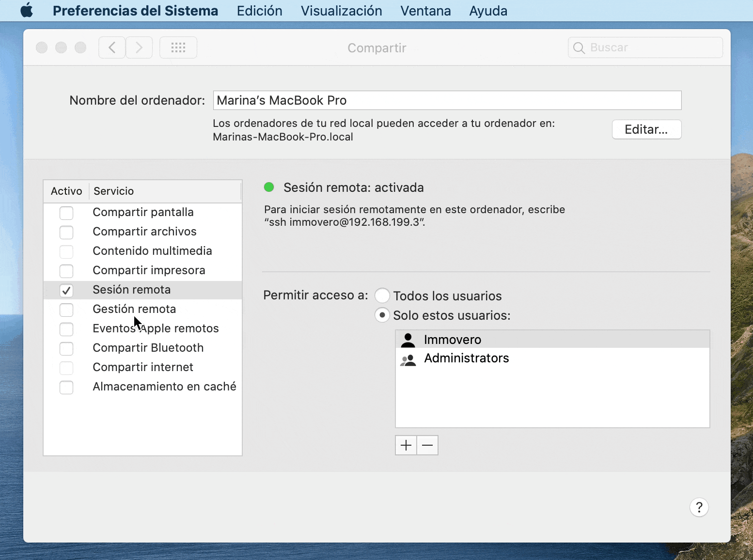The height and width of the screenshot is (560, 753).
Task: Open the Apple menu
Action: [x=27, y=10]
